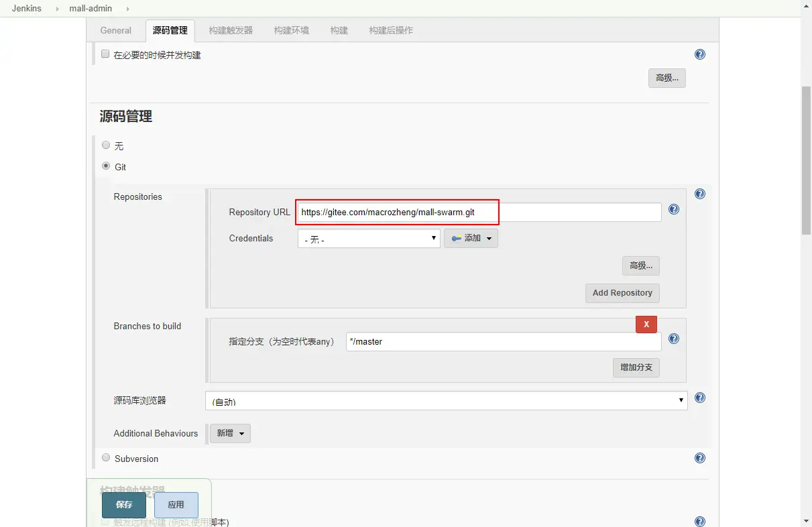Screen dimensions: 812x527
Task: Click help icon next to Repository URL field
Action: (x=674, y=209)
